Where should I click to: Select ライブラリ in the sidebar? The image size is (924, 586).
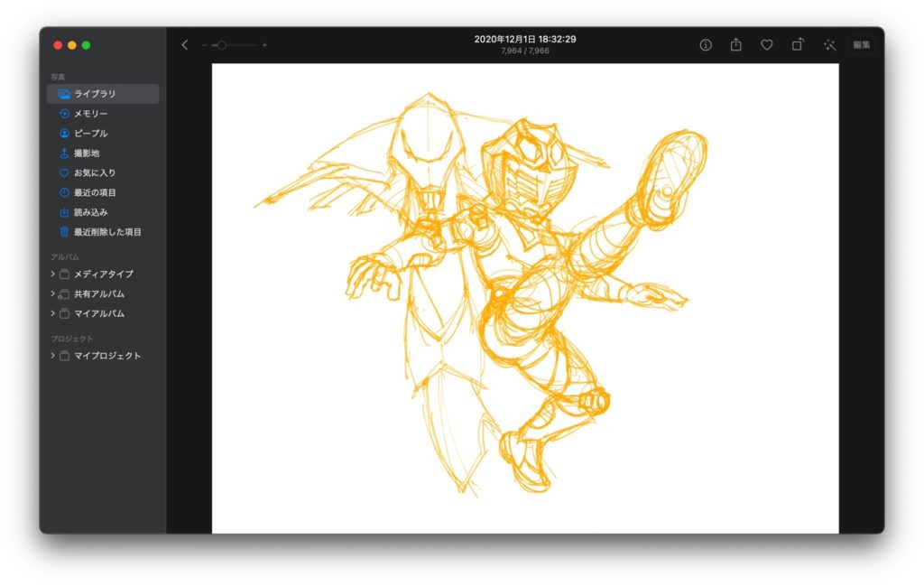[103, 94]
